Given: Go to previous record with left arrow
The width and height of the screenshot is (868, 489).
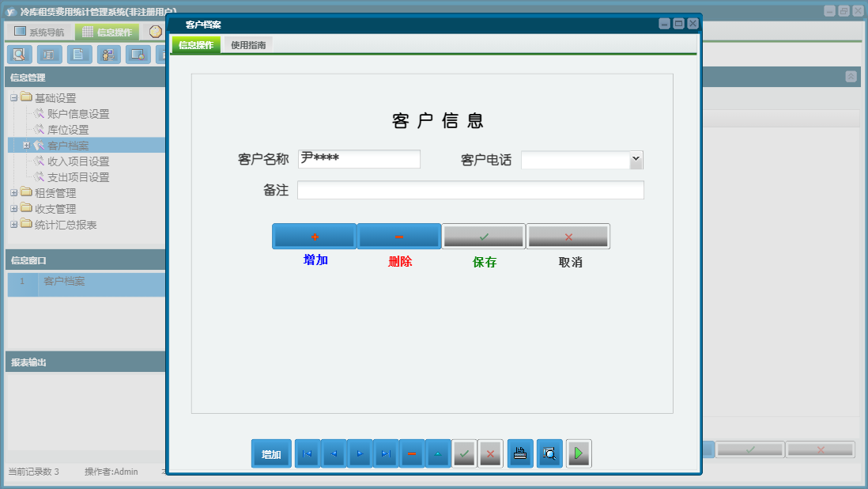Looking at the screenshot, I should (334, 453).
